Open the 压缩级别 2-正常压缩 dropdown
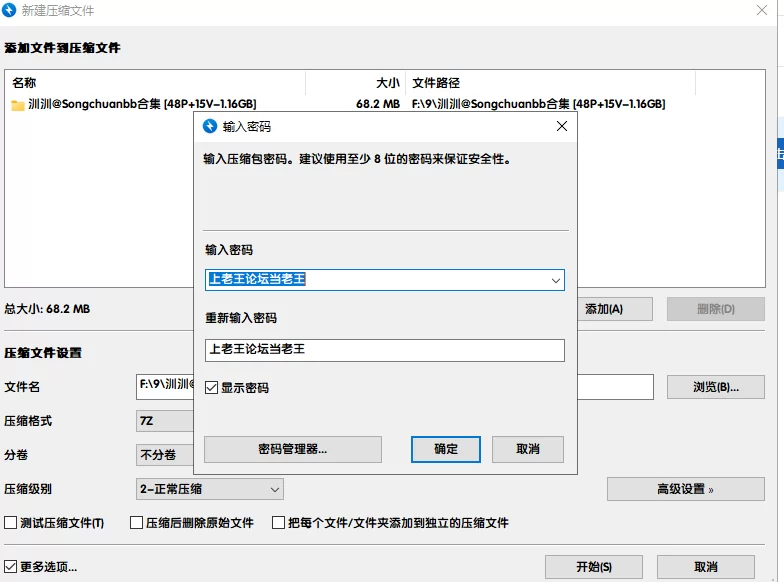 [x=210, y=489]
